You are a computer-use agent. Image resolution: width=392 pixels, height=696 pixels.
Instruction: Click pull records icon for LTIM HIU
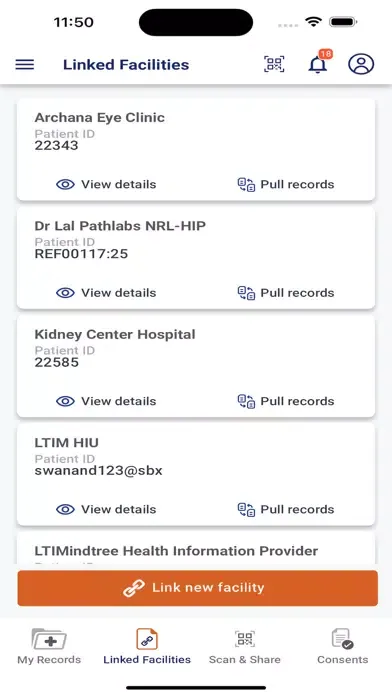(246, 510)
